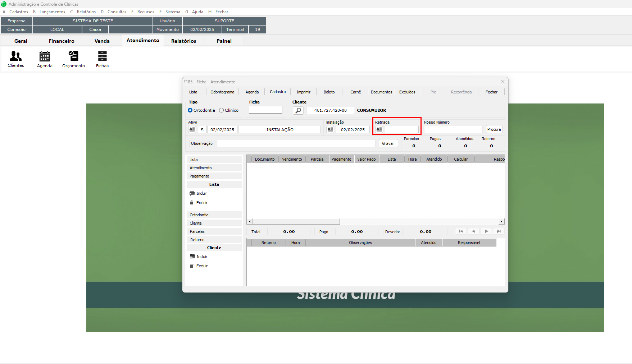Click the Ficha number input field
This screenshot has height=364, width=632.
pyautogui.click(x=265, y=110)
